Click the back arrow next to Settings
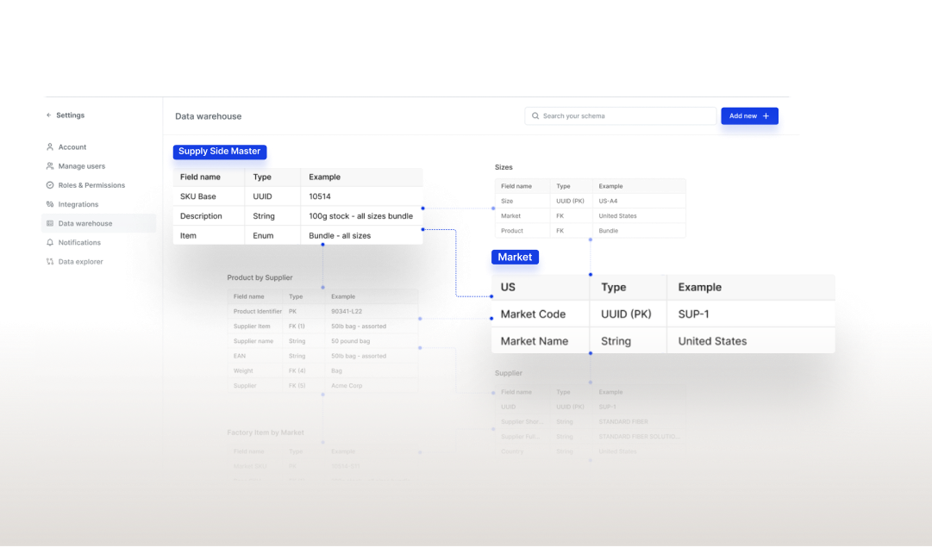 click(49, 115)
